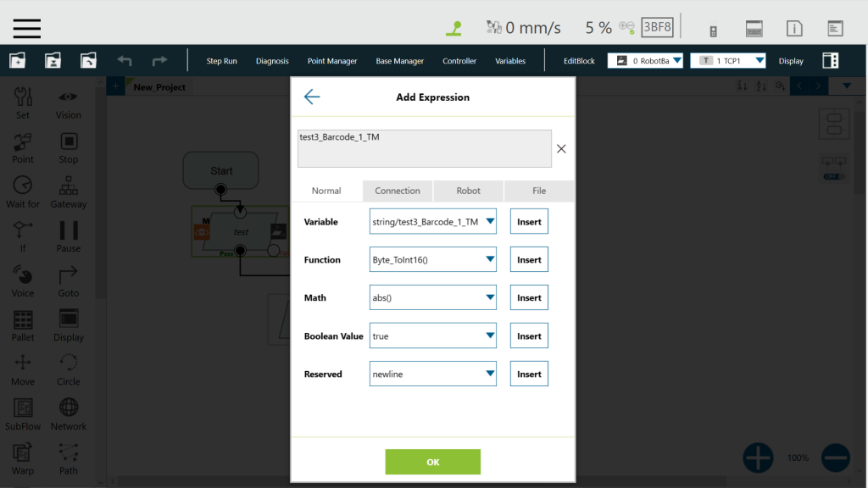Expand the Boolean Value dropdown
The width and height of the screenshot is (868, 488).
[433, 336]
